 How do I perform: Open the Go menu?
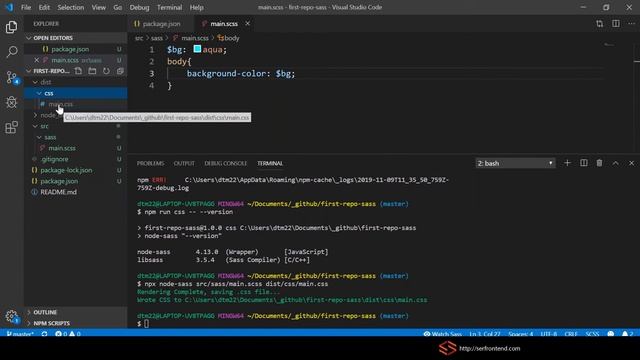click(118, 7)
